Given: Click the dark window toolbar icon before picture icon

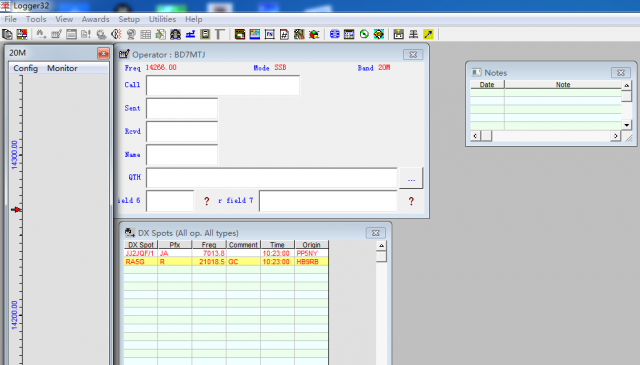Looking at the screenshot, I should tap(240, 34).
